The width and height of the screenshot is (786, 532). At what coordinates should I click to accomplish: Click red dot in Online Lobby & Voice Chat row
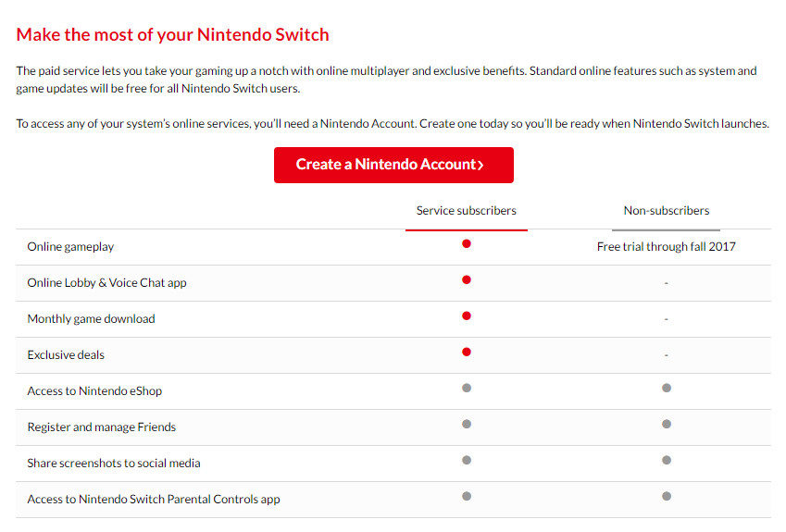coord(467,279)
